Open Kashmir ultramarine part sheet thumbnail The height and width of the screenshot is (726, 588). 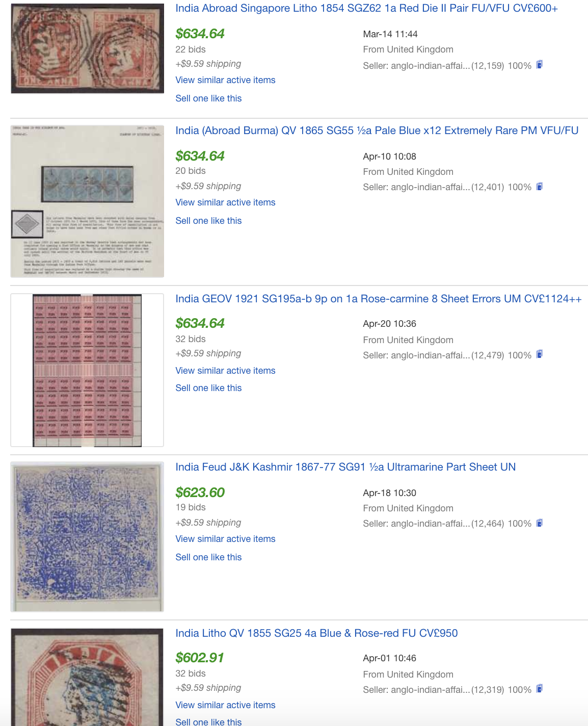tap(87, 537)
